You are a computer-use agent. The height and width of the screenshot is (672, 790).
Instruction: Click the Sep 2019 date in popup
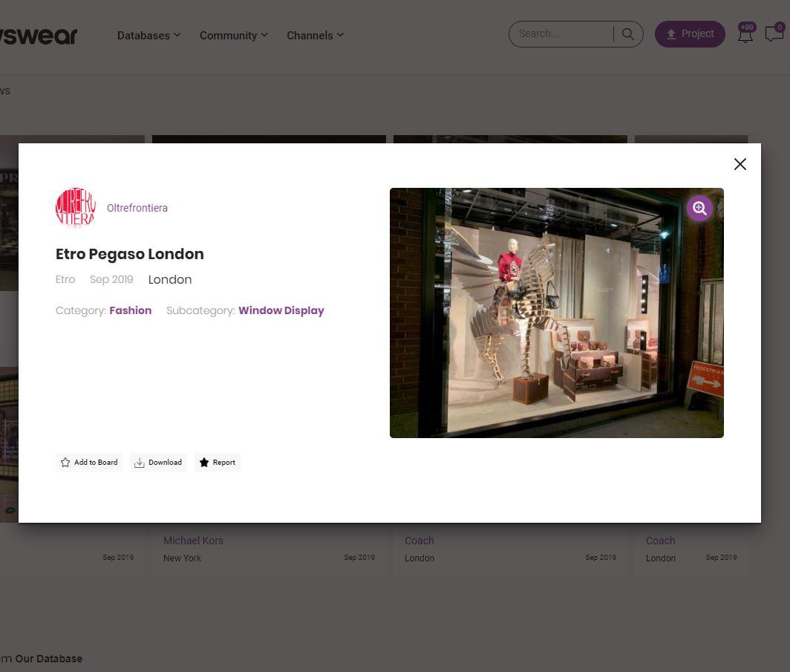(111, 280)
